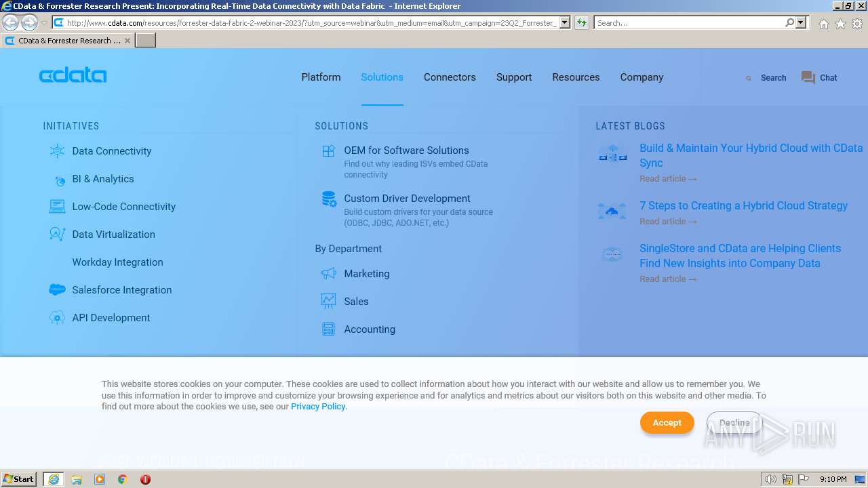
Task: Open the Hybrid Cloud Strategy blog thumbnail
Action: (612, 211)
